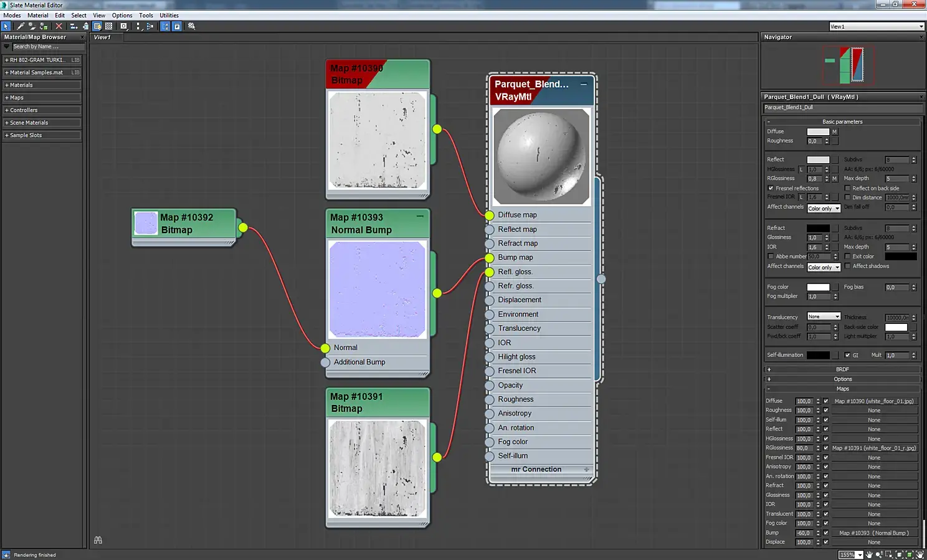Expand the BRDF rollout
927x560 pixels.
pyautogui.click(x=842, y=369)
